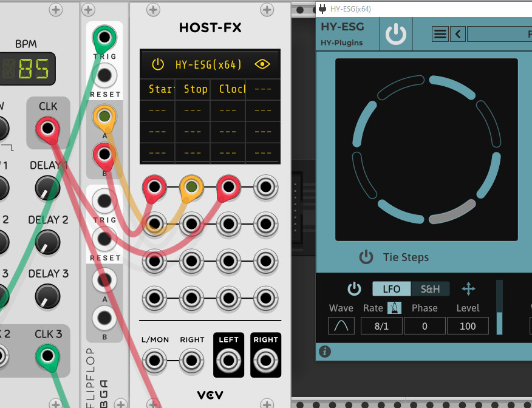This screenshot has width=532, height=408.
Task: Toggle the HY-ESG main power button
Action: pyautogui.click(x=395, y=34)
